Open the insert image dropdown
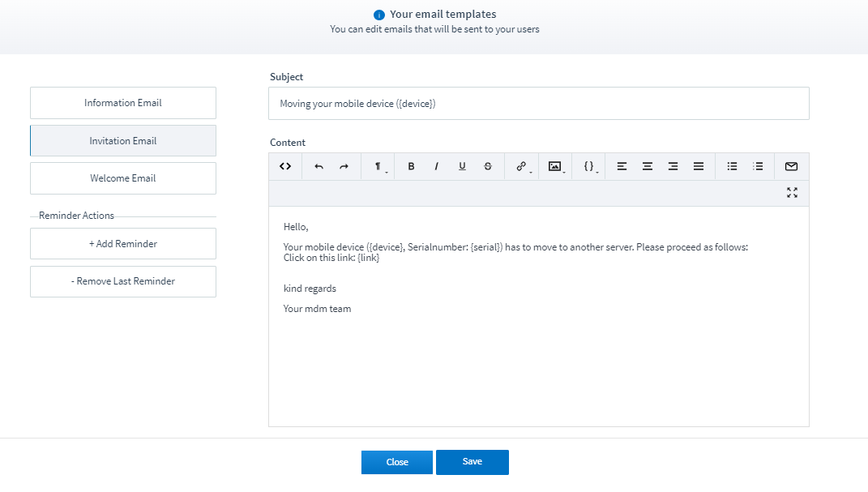The height and width of the screenshot is (492, 868). [x=555, y=167]
